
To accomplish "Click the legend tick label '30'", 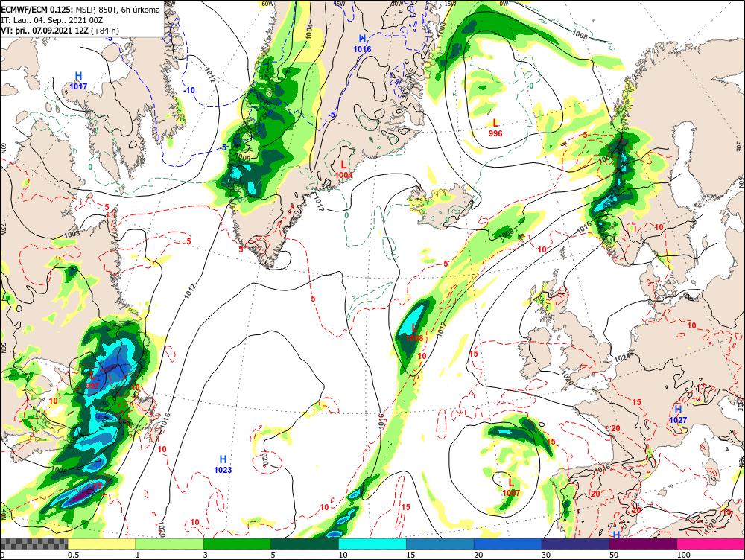I will [546, 555].
